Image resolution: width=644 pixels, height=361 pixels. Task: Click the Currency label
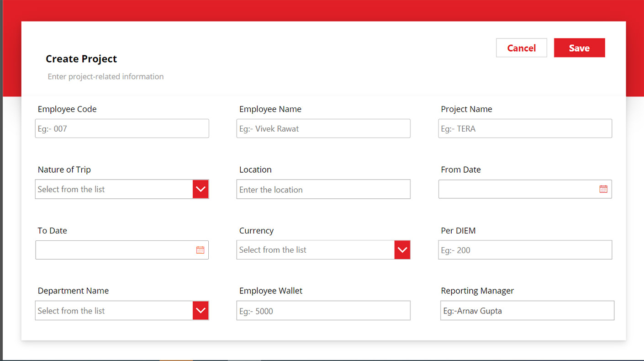[x=256, y=231]
